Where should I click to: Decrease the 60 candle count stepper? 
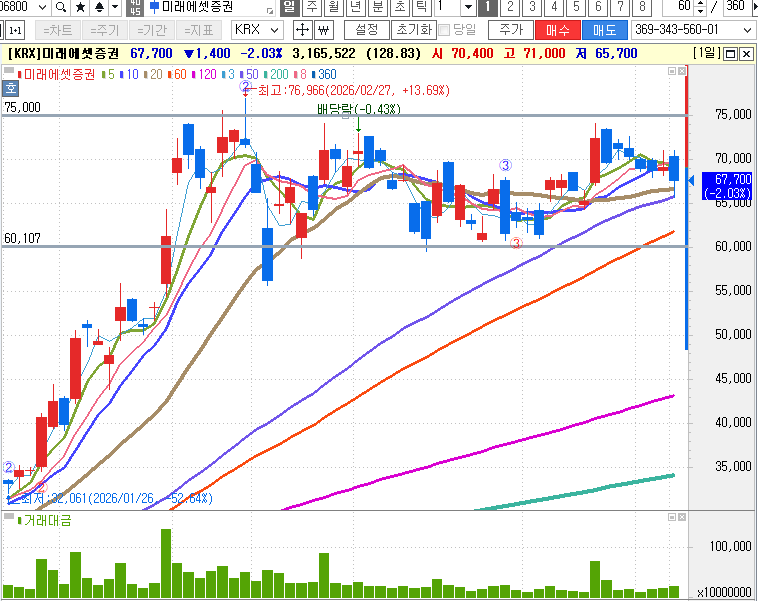(700, 11)
